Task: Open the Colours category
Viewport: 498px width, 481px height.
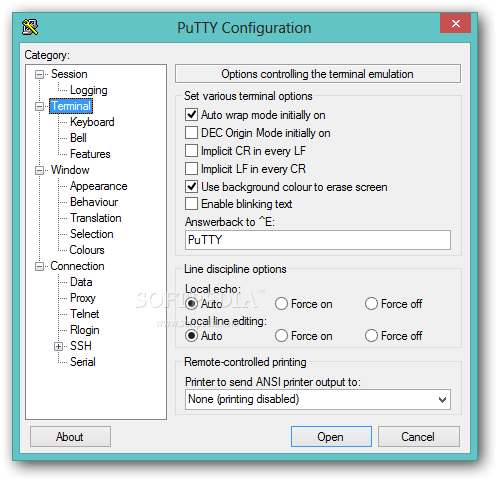Action: point(87,250)
